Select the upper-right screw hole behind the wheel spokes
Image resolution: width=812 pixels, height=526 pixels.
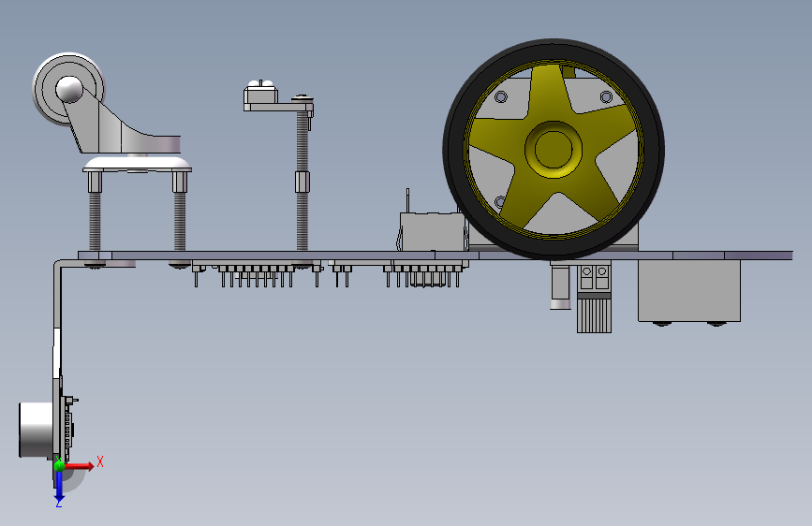tap(606, 96)
